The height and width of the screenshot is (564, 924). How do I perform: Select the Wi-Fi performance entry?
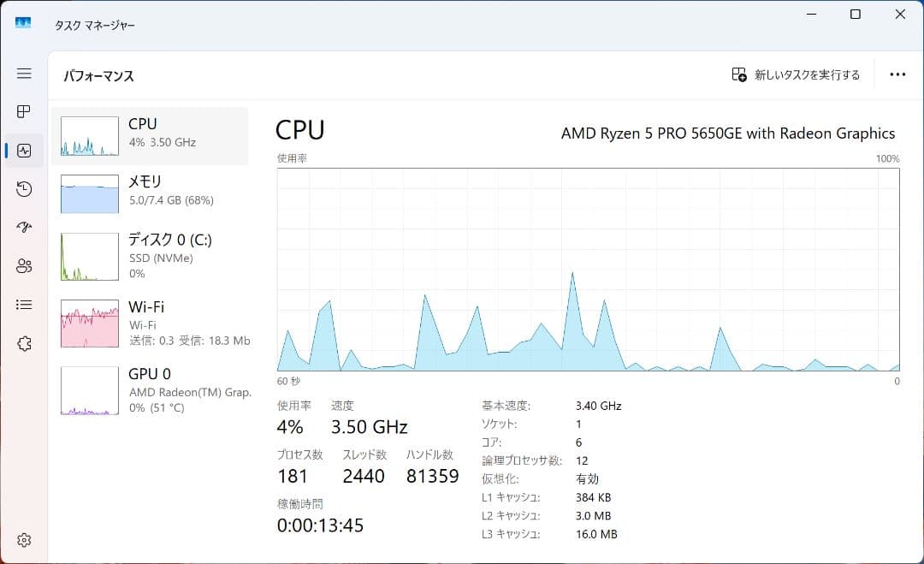click(151, 323)
